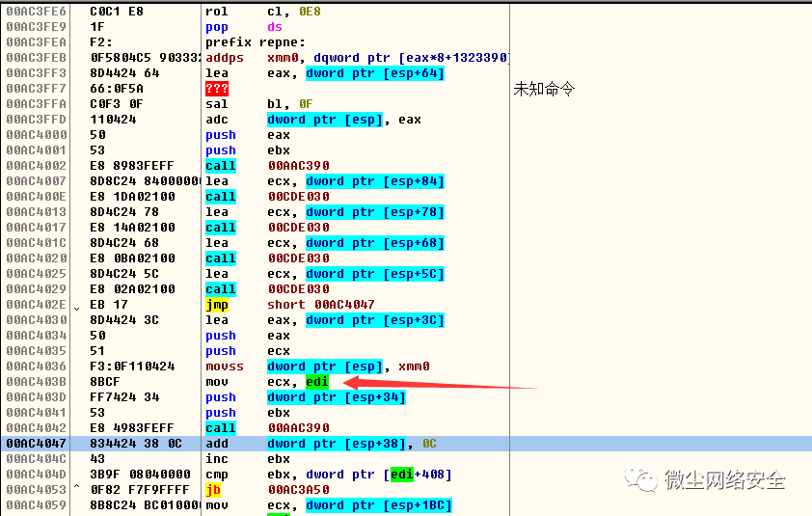Select the addps xmm0 instruction line
Viewport: 812px width, 516px height.
[357, 58]
